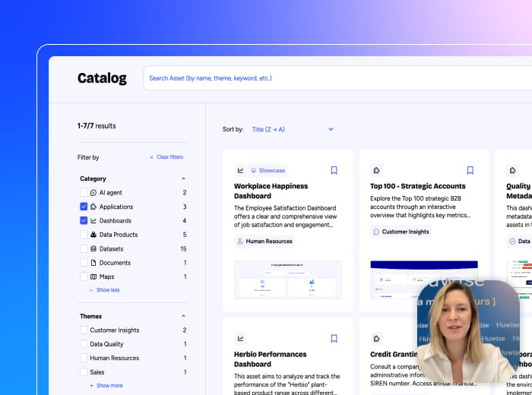
Task: Enable the Datasets category checkbox
Action: pyautogui.click(x=84, y=249)
